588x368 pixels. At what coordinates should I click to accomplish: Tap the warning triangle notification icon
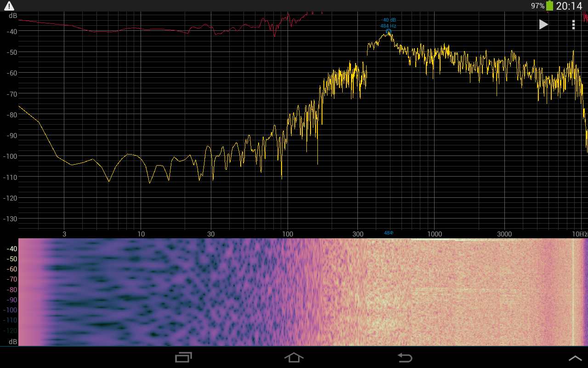point(9,6)
